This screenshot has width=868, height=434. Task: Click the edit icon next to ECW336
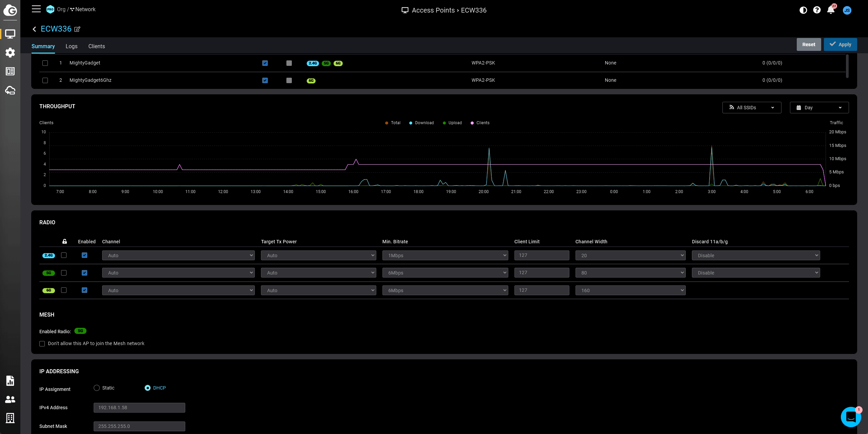[77, 29]
